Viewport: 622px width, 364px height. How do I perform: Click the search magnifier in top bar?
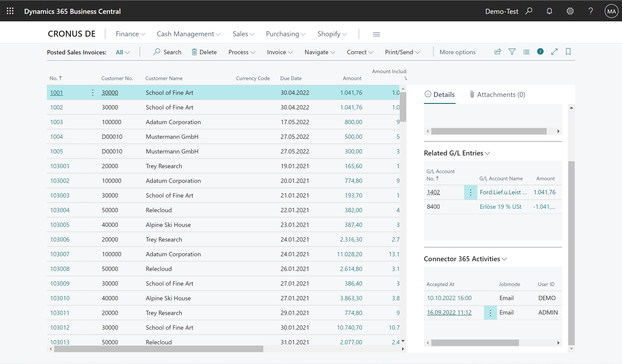point(529,11)
